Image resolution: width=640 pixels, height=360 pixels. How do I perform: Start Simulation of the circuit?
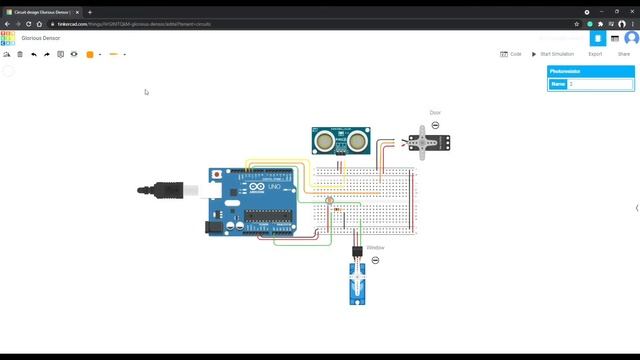[x=553, y=54]
